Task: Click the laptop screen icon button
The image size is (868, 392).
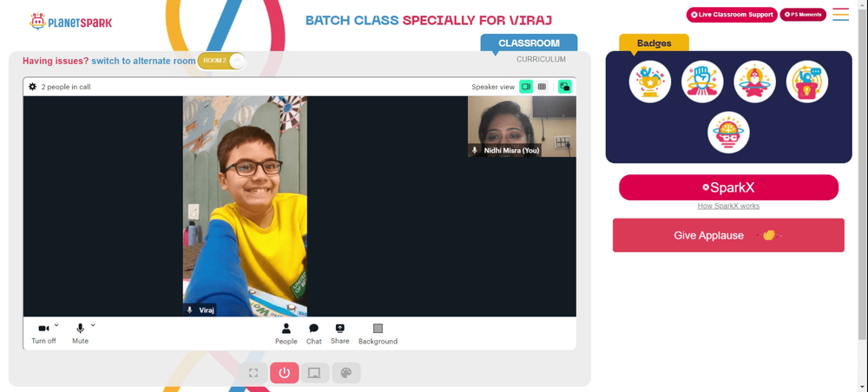Action: (315, 373)
